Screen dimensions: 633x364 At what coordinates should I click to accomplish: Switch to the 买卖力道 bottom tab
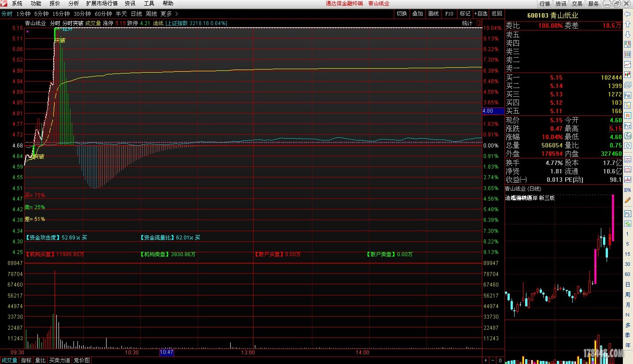[x=59, y=360]
